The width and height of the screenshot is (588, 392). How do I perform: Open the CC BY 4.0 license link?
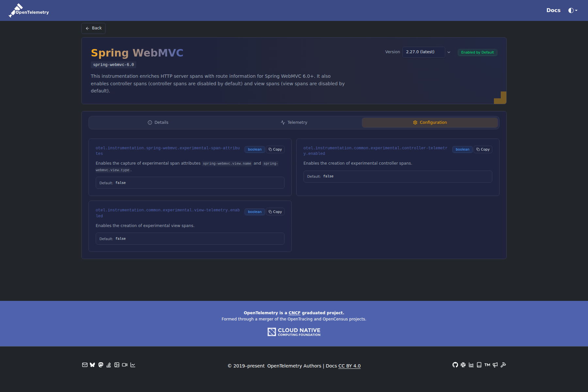point(350,366)
